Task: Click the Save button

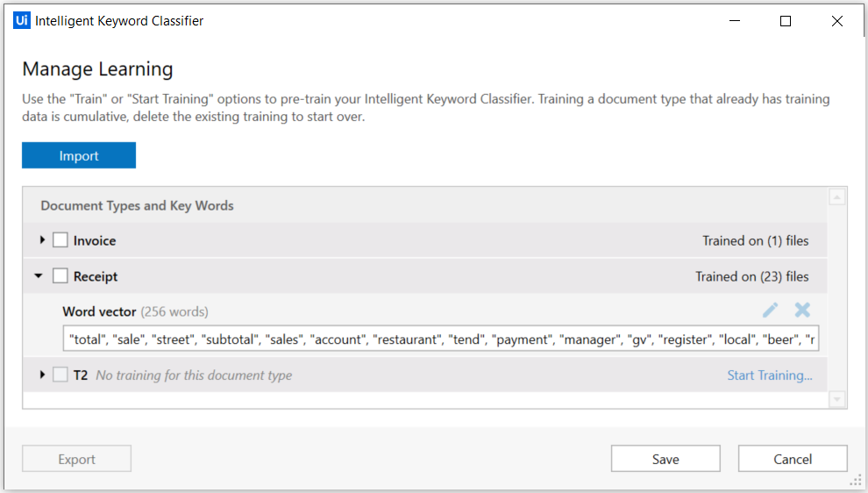Action: [x=665, y=459]
